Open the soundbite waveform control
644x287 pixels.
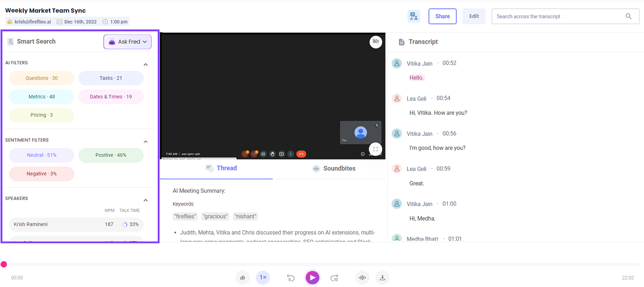(x=362, y=277)
